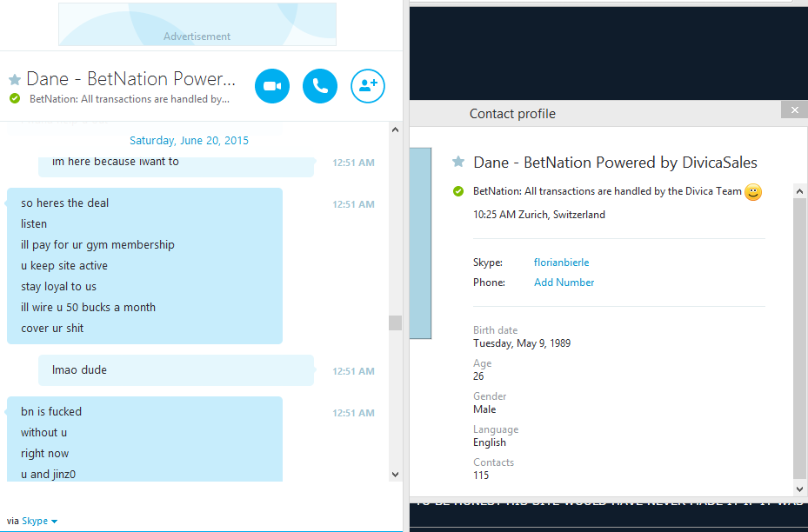Click the green status icon in Contact profile
Viewport: 808px width, 532px height.
(458, 191)
